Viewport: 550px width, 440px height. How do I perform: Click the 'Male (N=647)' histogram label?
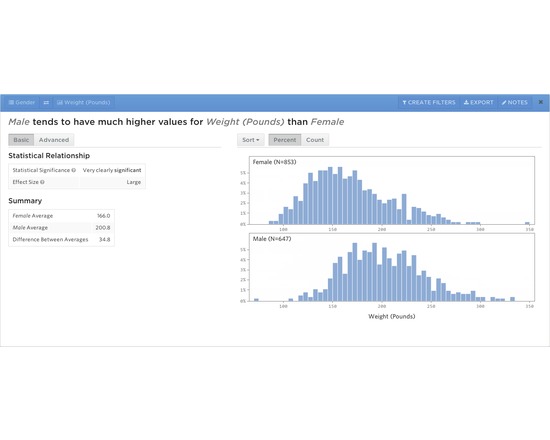[x=272, y=239]
